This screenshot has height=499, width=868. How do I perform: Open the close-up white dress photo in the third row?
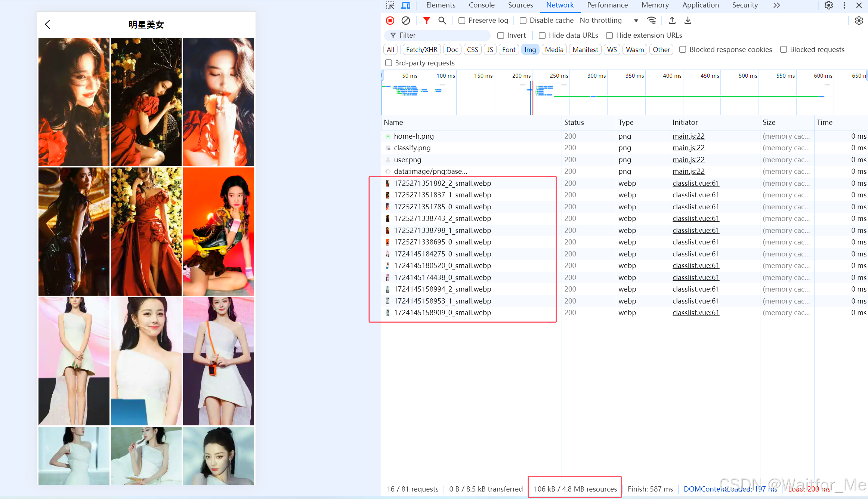[x=146, y=361]
